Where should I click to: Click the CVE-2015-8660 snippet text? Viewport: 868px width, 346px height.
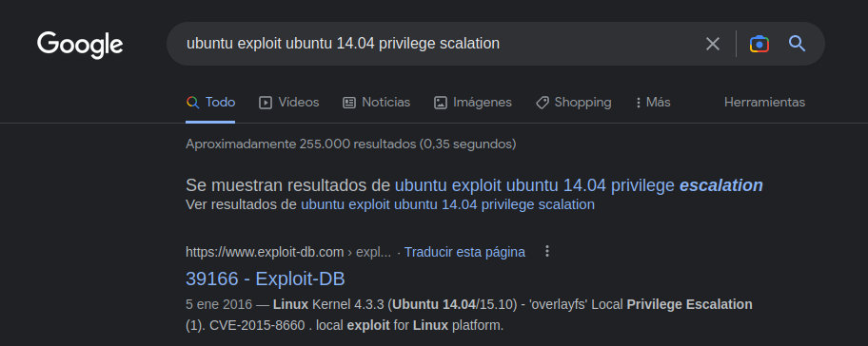[258, 325]
